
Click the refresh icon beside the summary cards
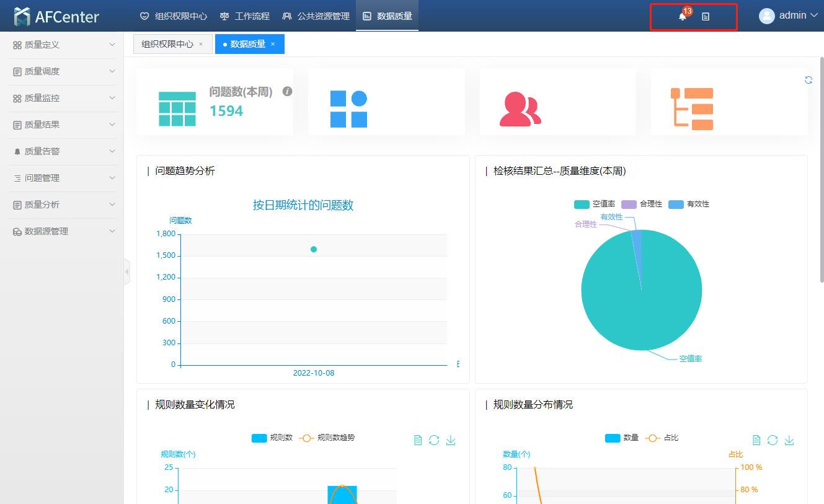808,80
